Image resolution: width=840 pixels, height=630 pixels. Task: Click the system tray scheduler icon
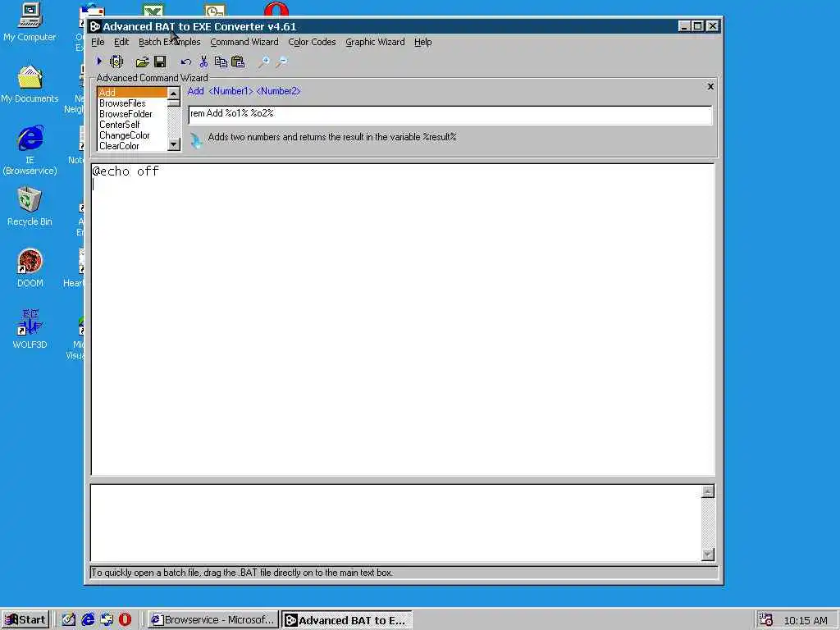765,620
